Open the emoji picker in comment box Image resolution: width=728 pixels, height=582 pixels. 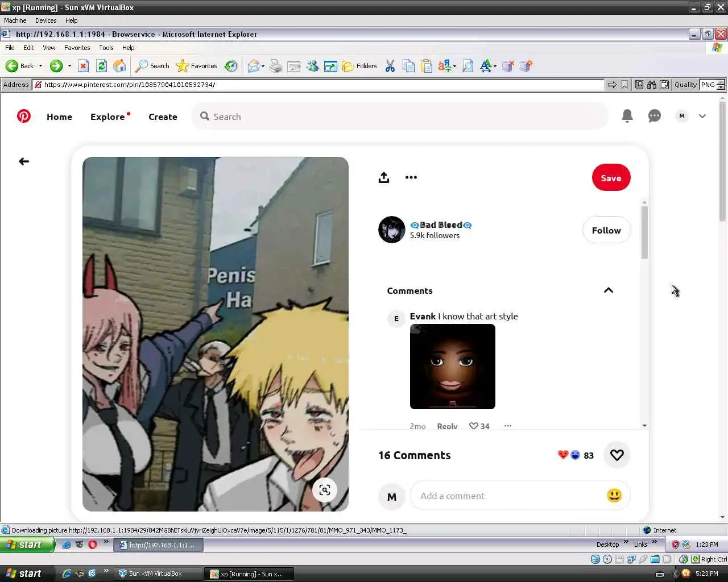[x=614, y=496]
